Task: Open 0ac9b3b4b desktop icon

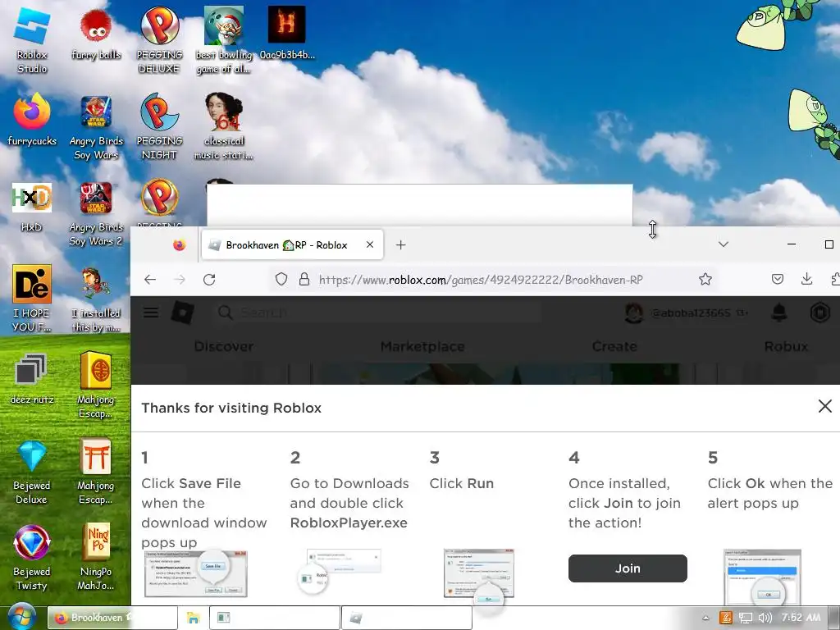Action: pyautogui.click(x=286, y=33)
